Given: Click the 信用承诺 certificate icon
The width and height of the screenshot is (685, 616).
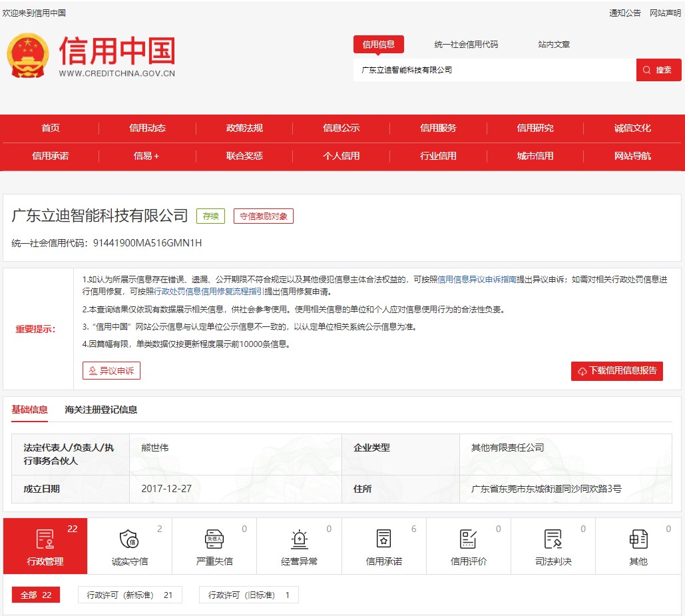Looking at the screenshot, I should click(383, 539).
